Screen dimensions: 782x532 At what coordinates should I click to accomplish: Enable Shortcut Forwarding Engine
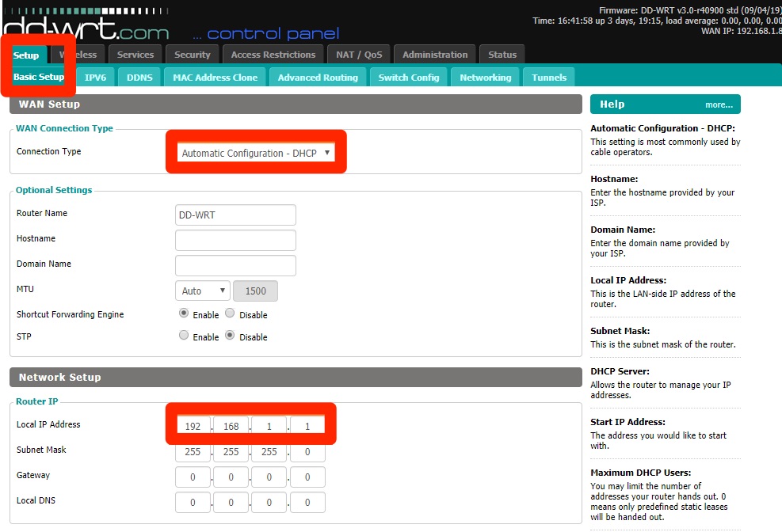(x=184, y=313)
